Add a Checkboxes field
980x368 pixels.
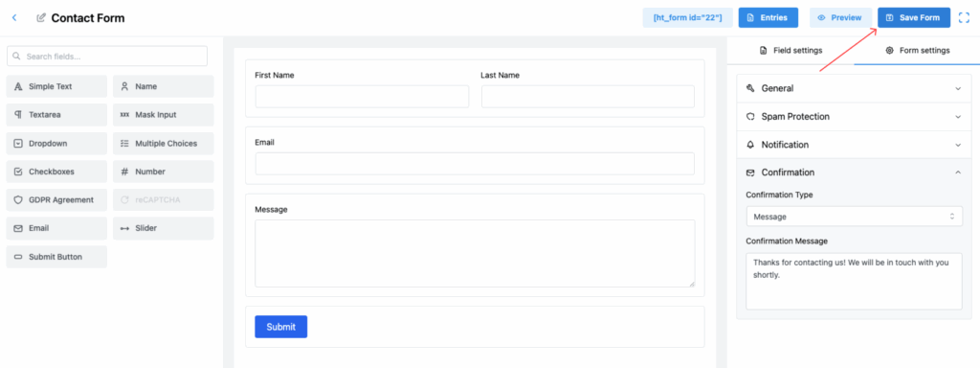56,172
